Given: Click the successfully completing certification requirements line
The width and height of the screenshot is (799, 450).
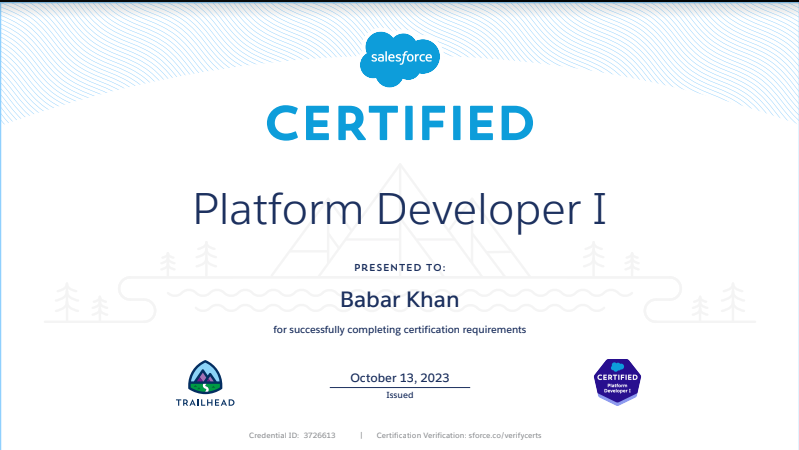Looking at the screenshot, I should [400, 330].
